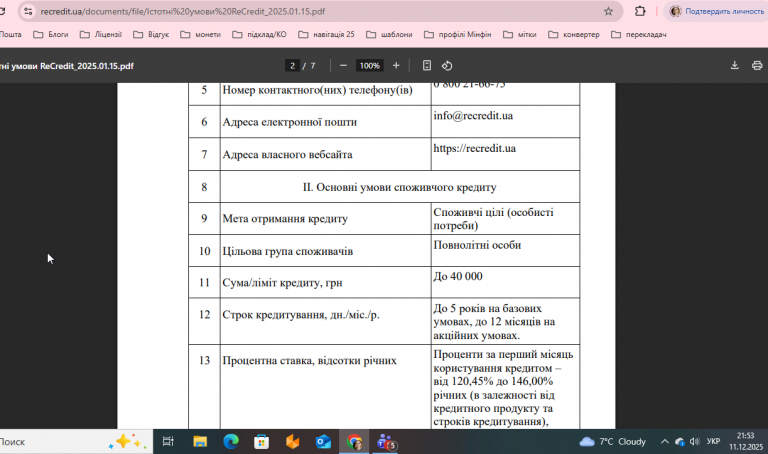Click 'Повнолітні особи' cell
Image resolution: width=768 pixels, height=454 pixels.
click(x=505, y=251)
